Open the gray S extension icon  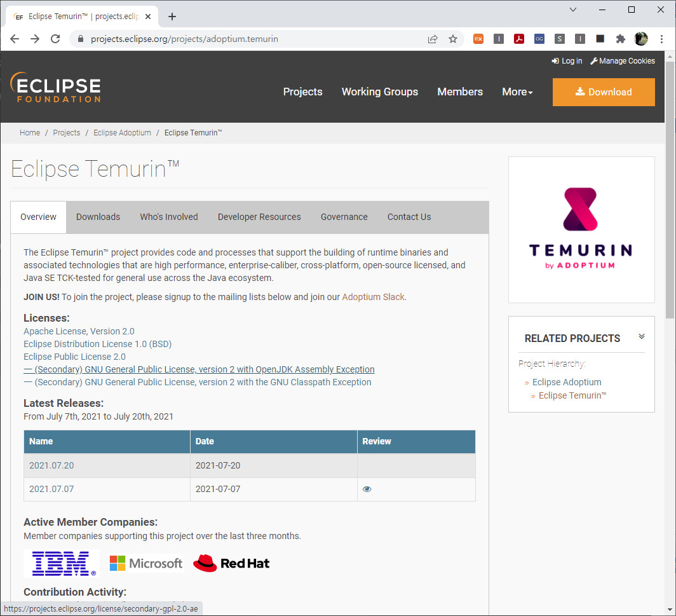pos(559,39)
